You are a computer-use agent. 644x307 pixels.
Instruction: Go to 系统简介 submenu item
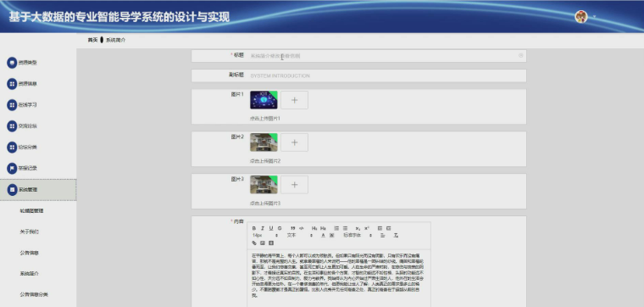pyautogui.click(x=30, y=274)
